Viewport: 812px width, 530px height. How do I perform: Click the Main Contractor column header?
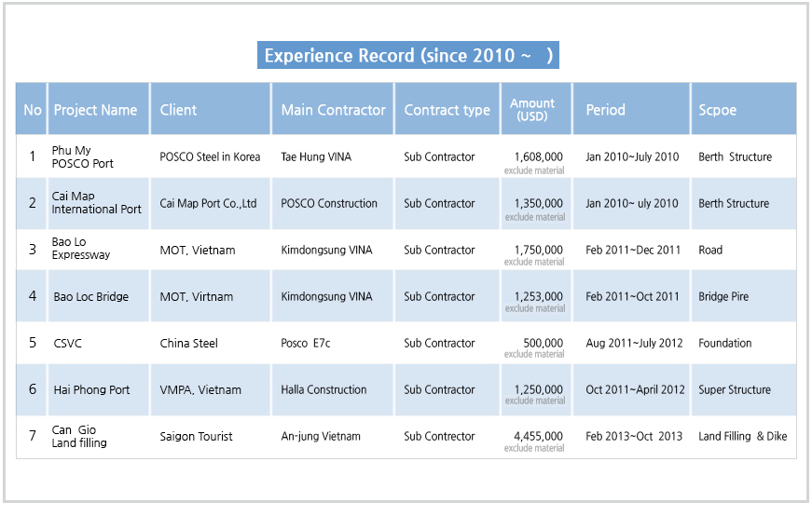tap(333, 109)
